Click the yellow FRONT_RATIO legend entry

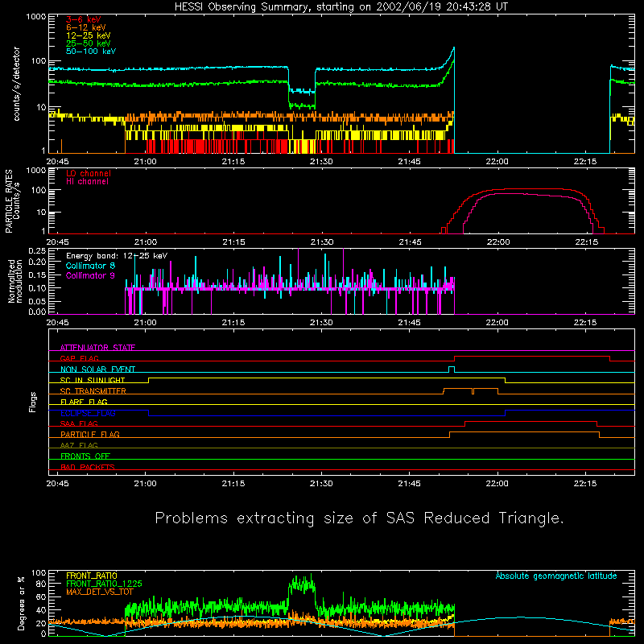tap(92, 576)
